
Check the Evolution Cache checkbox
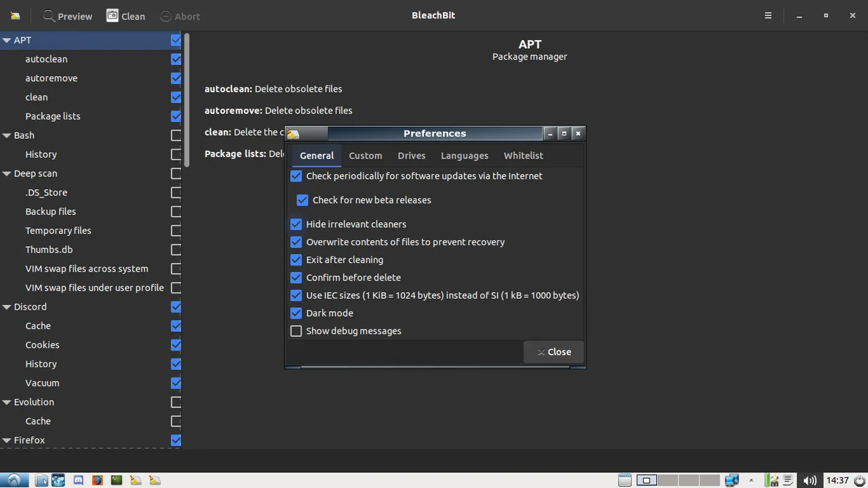176,421
